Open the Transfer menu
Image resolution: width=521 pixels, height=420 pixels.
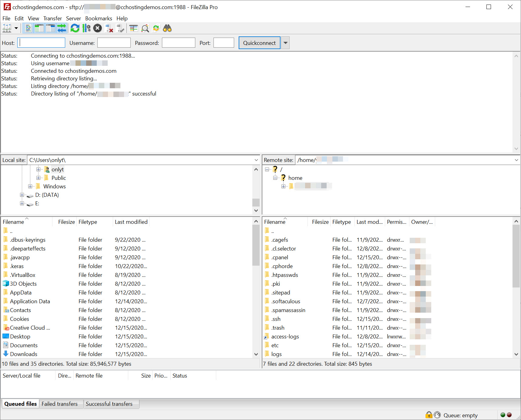(x=52, y=18)
